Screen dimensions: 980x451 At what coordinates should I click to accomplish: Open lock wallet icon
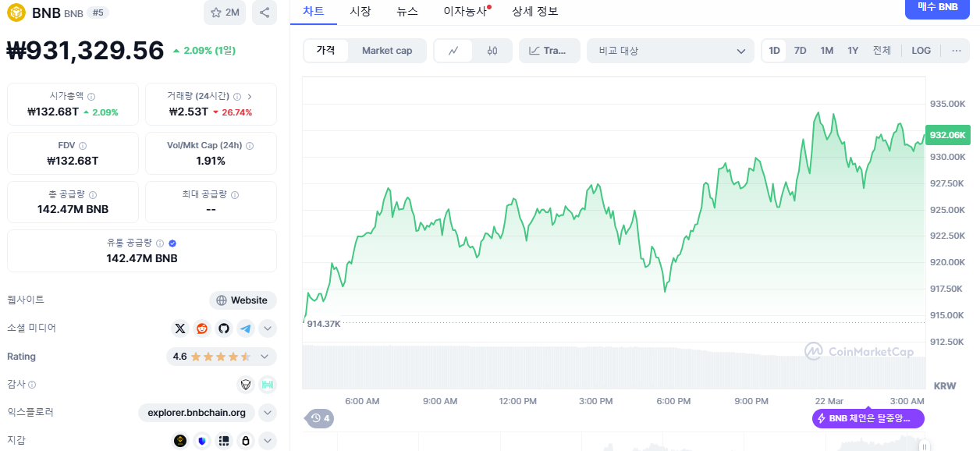coord(246,441)
